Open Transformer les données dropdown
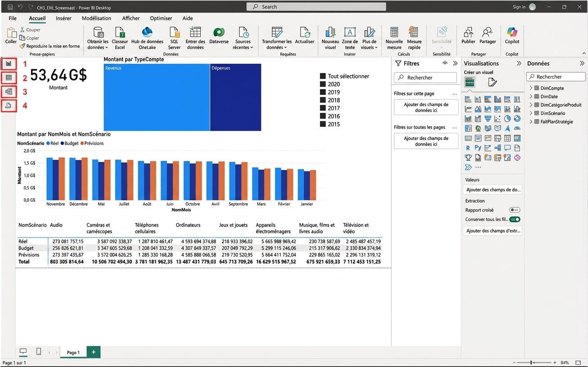This screenshot has height=367, width=588. tap(277, 38)
